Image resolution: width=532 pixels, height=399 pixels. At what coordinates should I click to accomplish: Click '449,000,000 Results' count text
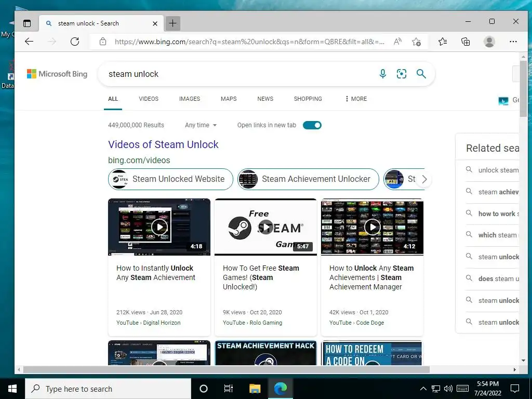click(x=136, y=125)
